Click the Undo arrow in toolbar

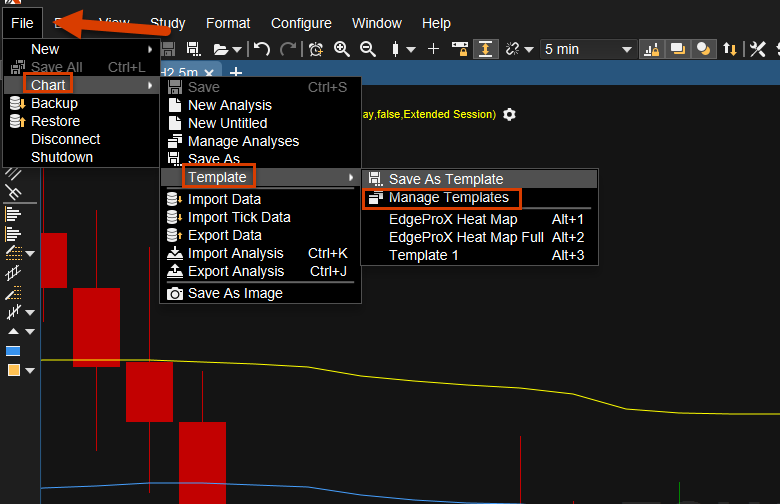[262, 49]
